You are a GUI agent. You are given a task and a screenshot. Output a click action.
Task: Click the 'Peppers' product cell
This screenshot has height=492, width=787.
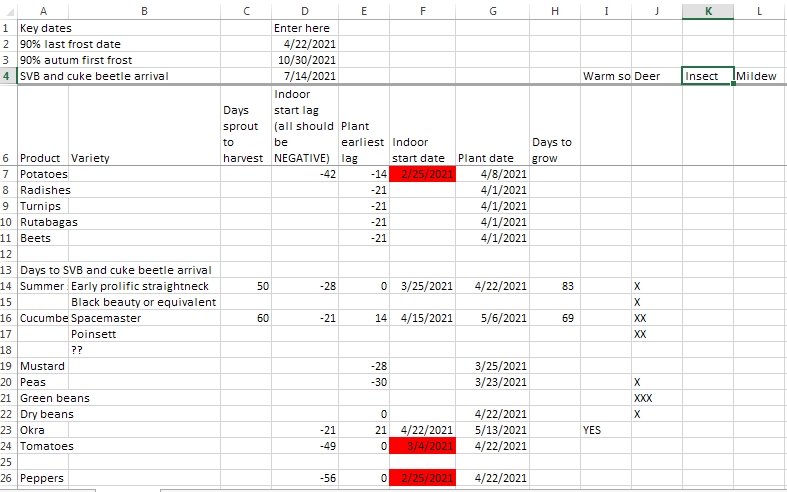(43, 478)
